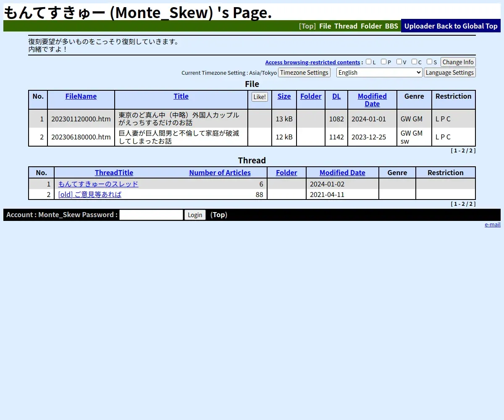
Task: Click the 13 kB size cell
Action: (284, 119)
